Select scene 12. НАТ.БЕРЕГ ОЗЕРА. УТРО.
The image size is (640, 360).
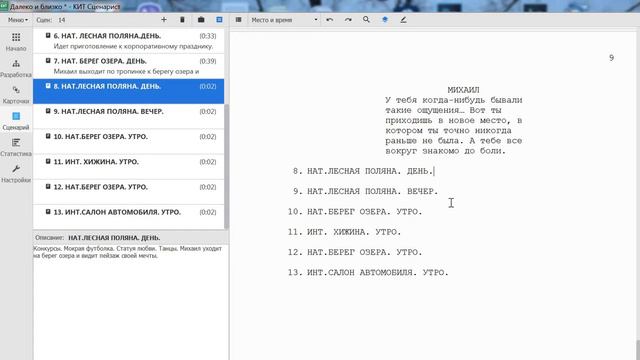pyautogui.click(x=129, y=192)
